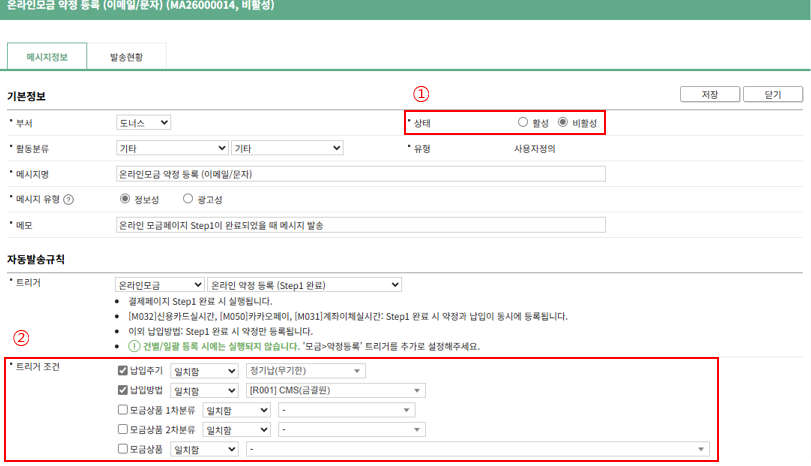Click the '이외 납입방법' description line
Viewport: 811px width, 466px height.
pyautogui.click(x=220, y=331)
